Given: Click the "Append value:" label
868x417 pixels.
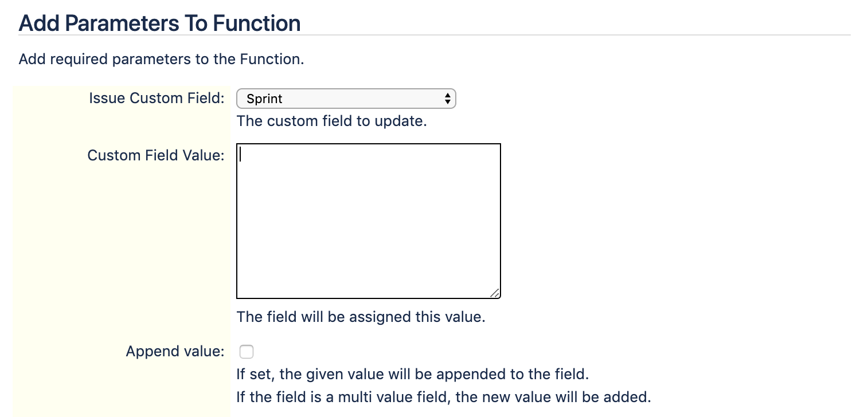Looking at the screenshot, I should coord(175,351).
